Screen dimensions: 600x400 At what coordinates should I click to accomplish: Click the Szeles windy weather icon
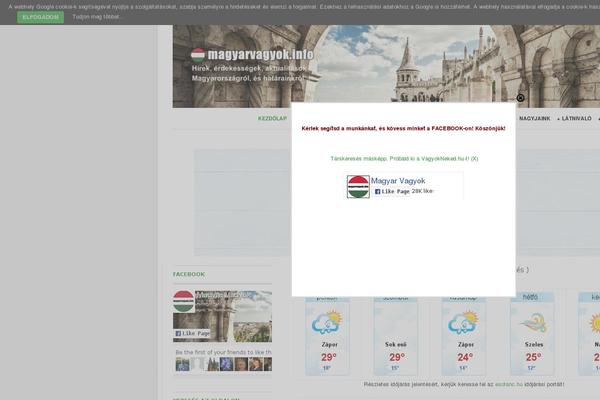[x=533, y=323]
